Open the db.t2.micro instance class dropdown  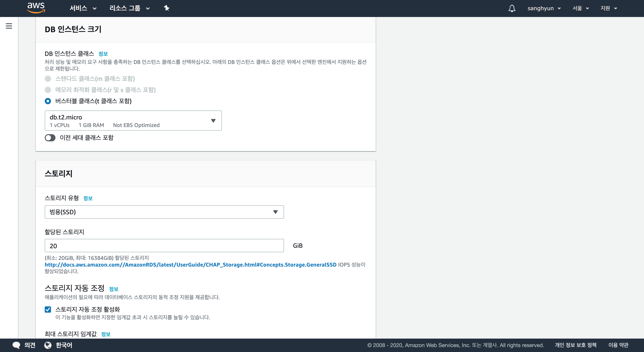point(133,121)
